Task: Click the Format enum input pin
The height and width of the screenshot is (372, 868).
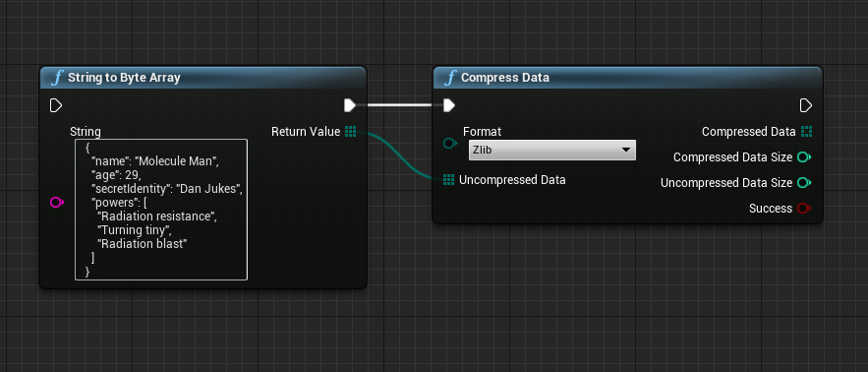Action: tap(450, 144)
